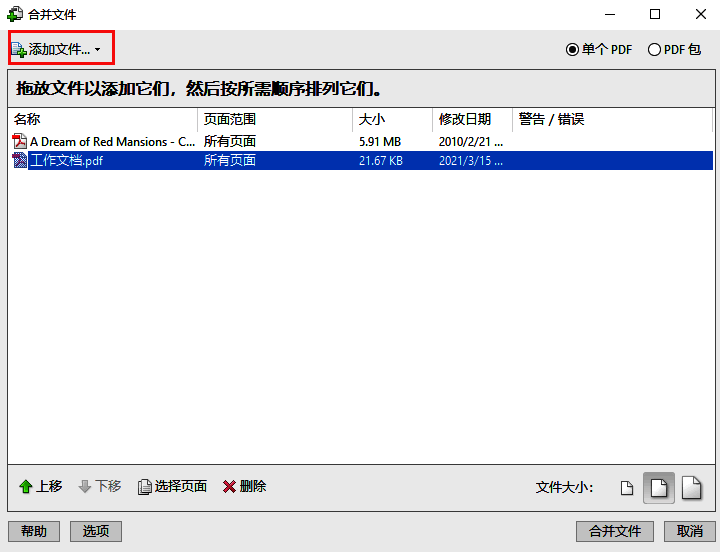
Task: Close the 合并文件 dialog window
Action: 701,14
